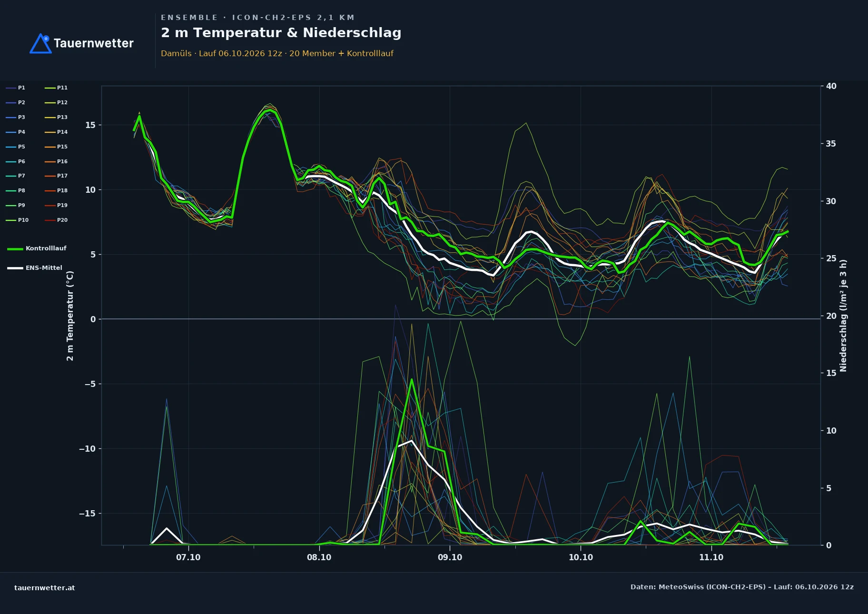The width and height of the screenshot is (868, 614).
Task: Select the P7 legend entry
Action: 16,176
